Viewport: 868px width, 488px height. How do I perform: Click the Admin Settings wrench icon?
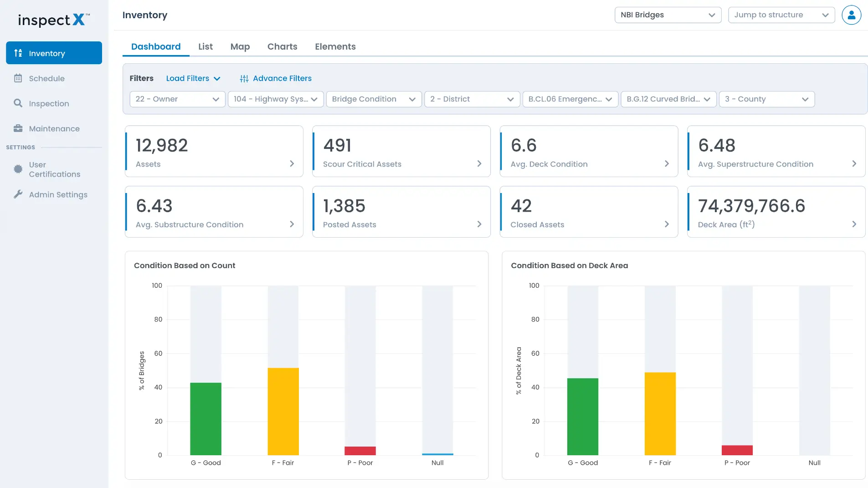pos(18,194)
